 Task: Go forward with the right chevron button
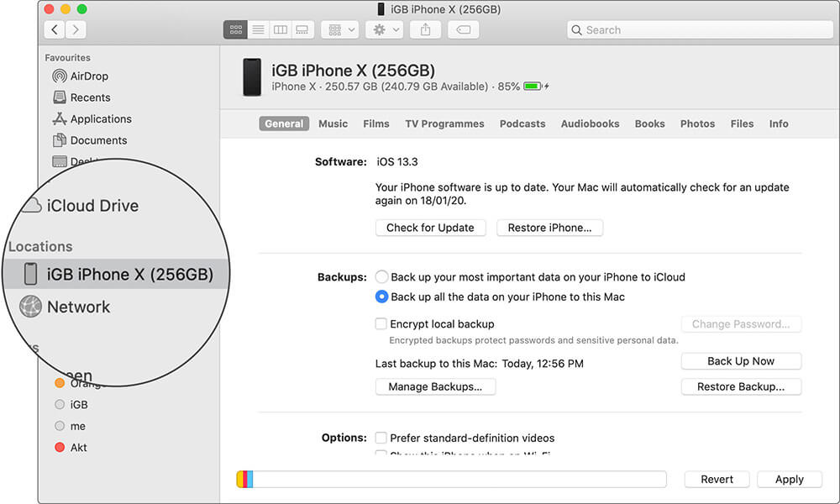76,30
